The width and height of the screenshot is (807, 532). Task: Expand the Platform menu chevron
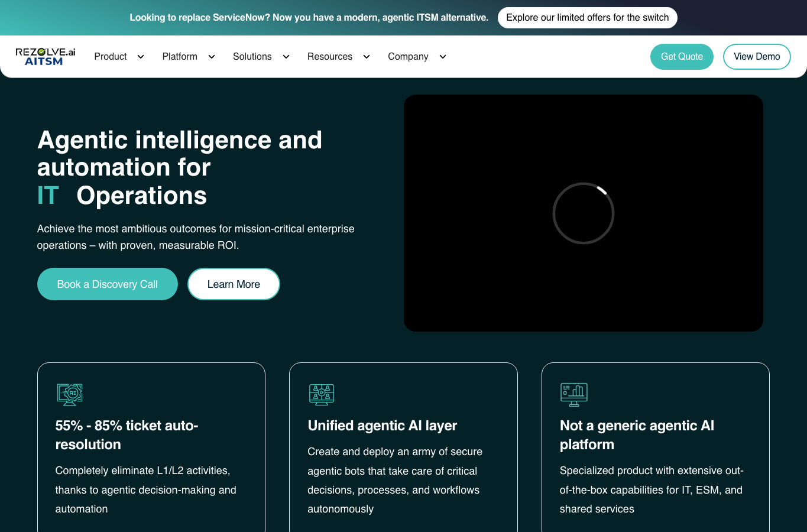coord(212,57)
